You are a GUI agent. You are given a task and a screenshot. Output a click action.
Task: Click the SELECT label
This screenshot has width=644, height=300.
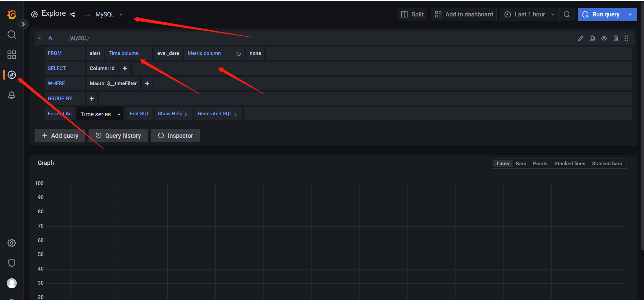(x=57, y=68)
